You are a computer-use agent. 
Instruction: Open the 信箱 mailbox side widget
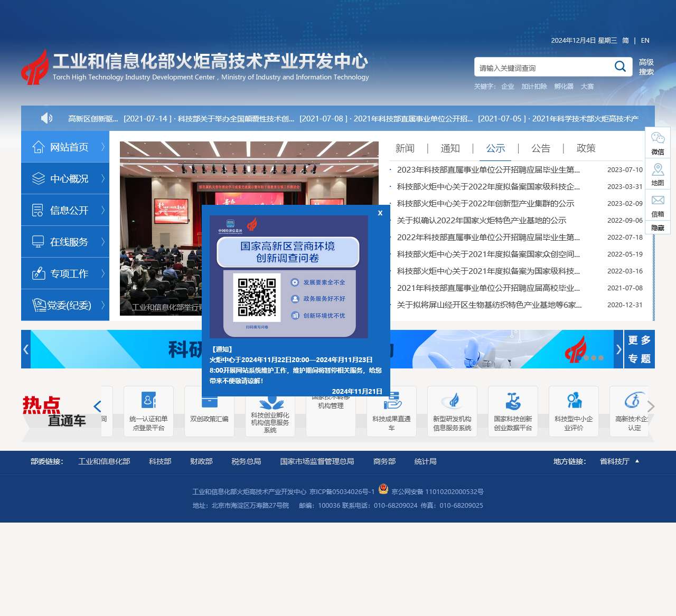click(658, 205)
